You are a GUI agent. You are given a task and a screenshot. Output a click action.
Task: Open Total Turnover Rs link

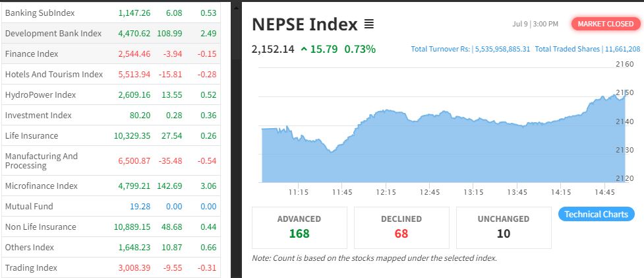point(470,49)
